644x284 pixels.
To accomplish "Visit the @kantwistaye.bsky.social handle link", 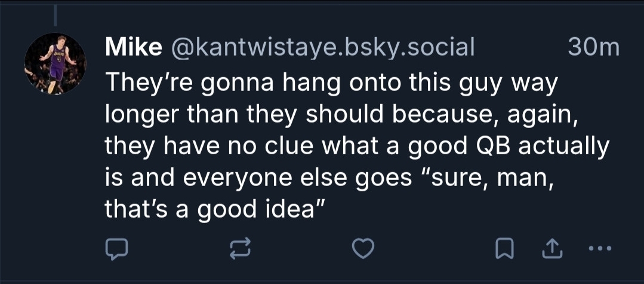I will 323,47.
